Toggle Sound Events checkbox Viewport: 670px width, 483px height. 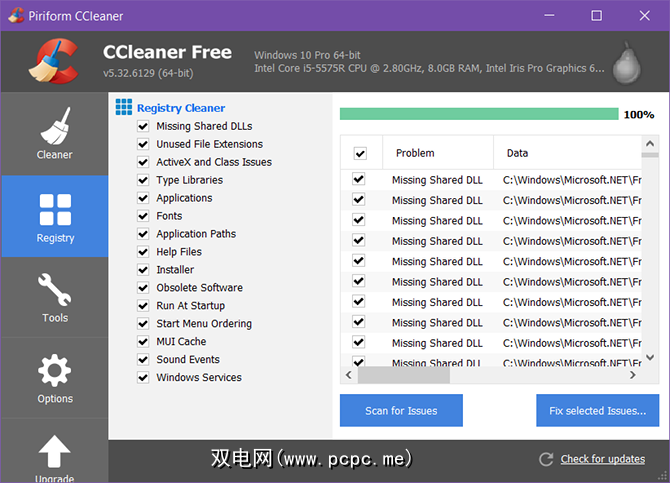(143, 360)
